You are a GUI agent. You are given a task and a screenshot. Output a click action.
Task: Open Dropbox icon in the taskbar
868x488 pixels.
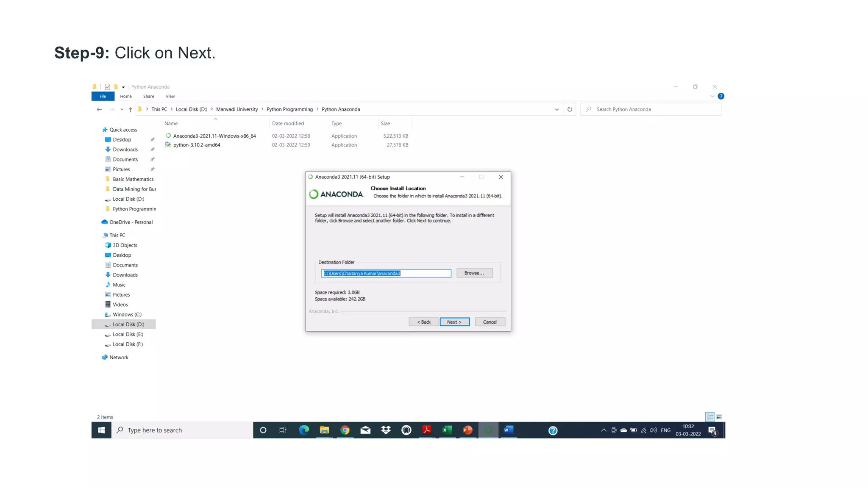coord(386,430)
